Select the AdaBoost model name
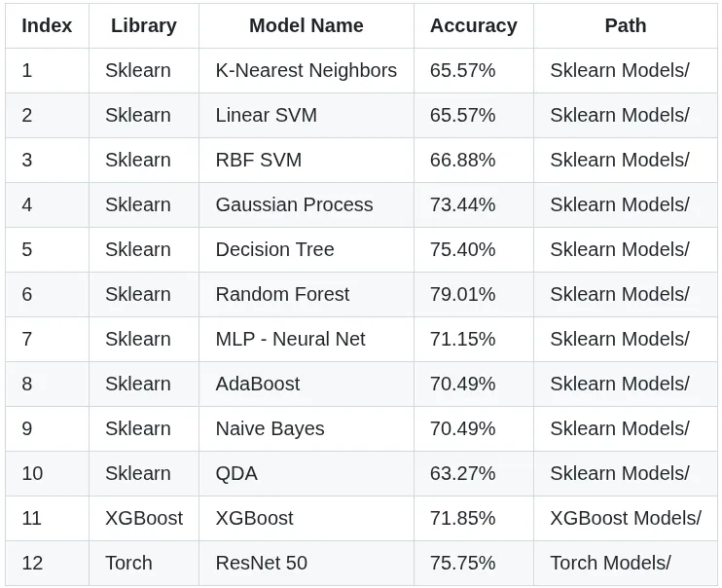Image resolution: width=722 pixels, height=588 pixels. (x=257, y=384)
